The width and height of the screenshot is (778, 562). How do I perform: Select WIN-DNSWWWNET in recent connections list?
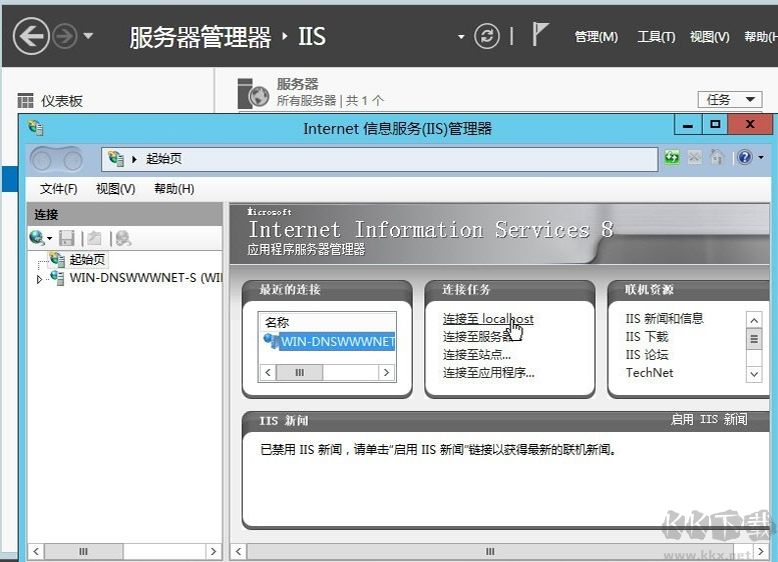[337, 341]
